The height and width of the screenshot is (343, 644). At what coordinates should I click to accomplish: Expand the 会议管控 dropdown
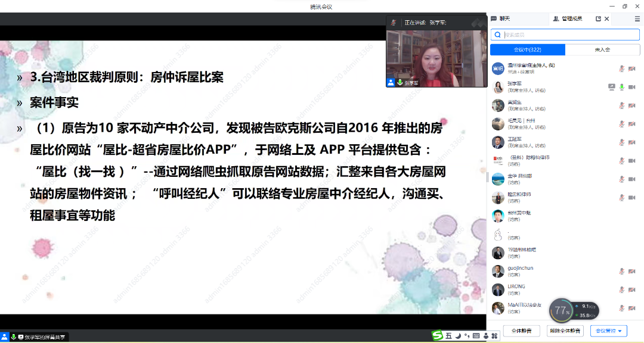(608, 330)
